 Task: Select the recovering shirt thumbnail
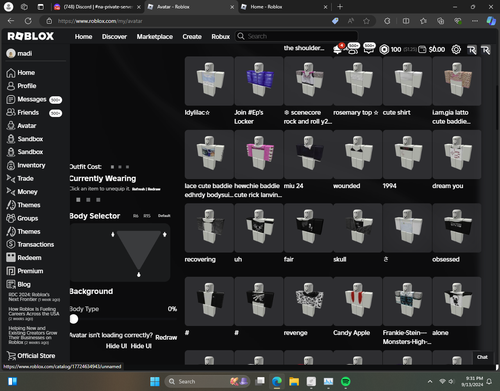209,228
